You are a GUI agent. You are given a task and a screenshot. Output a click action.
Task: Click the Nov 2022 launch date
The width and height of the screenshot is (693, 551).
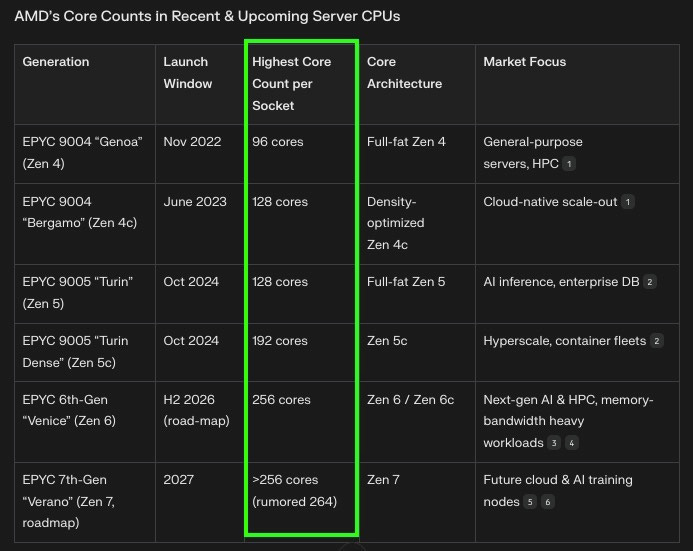(x=192, y=142)
